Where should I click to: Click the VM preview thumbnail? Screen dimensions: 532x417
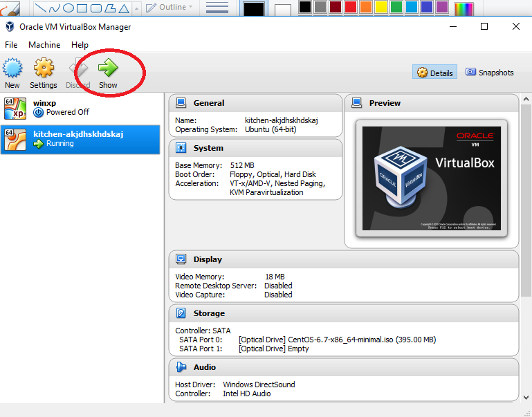432,178
